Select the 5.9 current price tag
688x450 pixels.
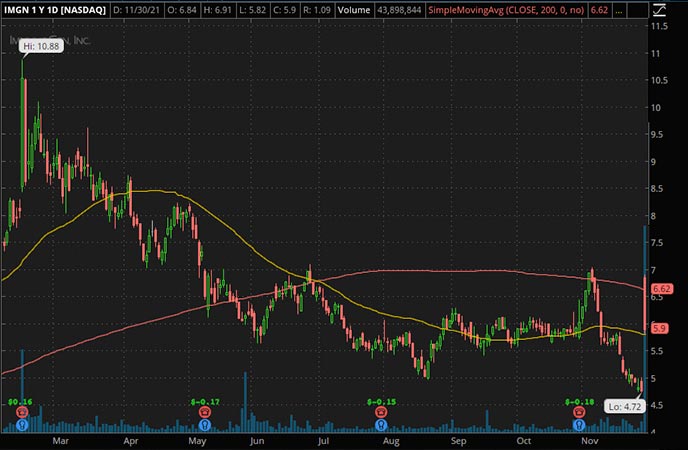(659, 327)
